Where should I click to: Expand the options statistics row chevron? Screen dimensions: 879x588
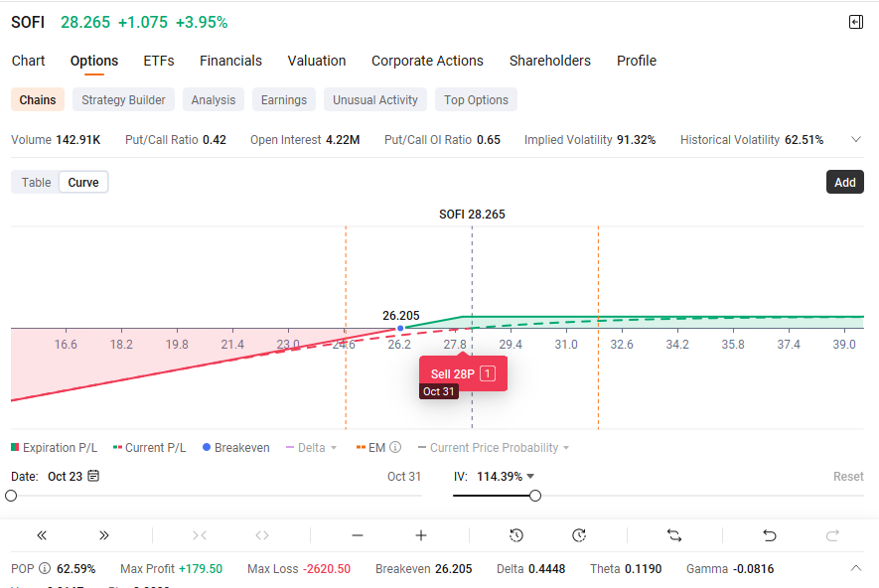tap(855, 140)
